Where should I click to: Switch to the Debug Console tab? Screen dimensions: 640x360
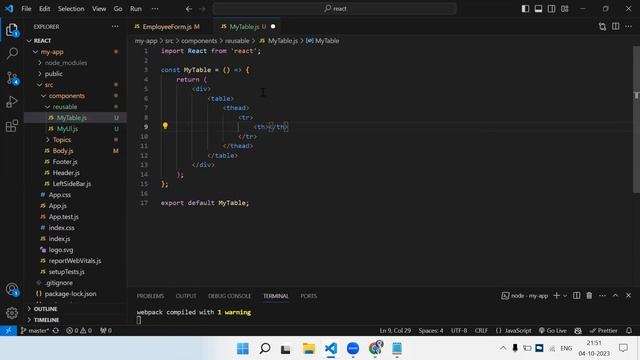point(229,296)
